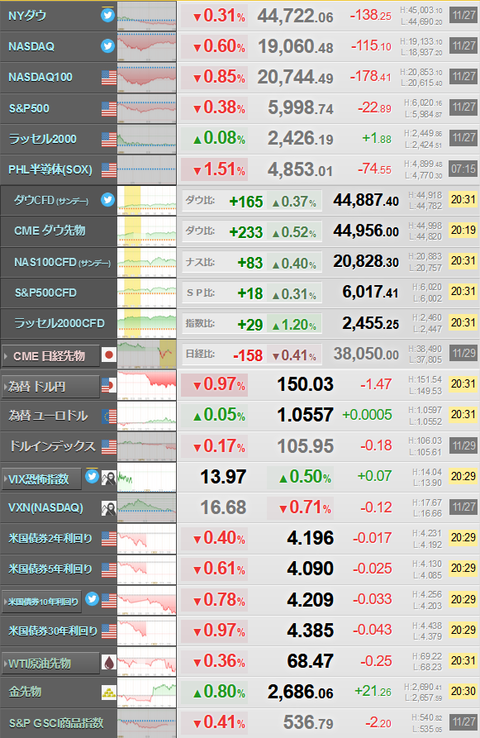
Task: Click the grim reaper icon beside VXN(NASDAQ)
Action: click(x=109, y=508)
